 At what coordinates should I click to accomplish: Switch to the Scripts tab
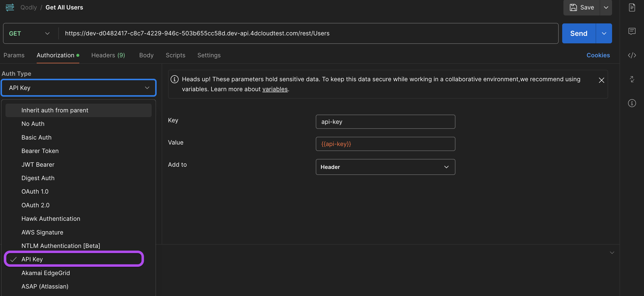[175, 55]
